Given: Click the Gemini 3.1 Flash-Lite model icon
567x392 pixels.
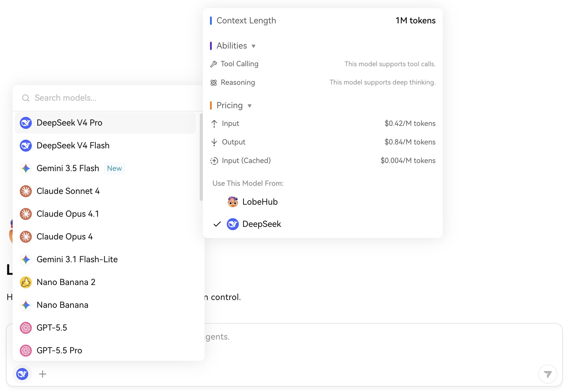Looking at the screenshot, I should click(x=26, y=260).
